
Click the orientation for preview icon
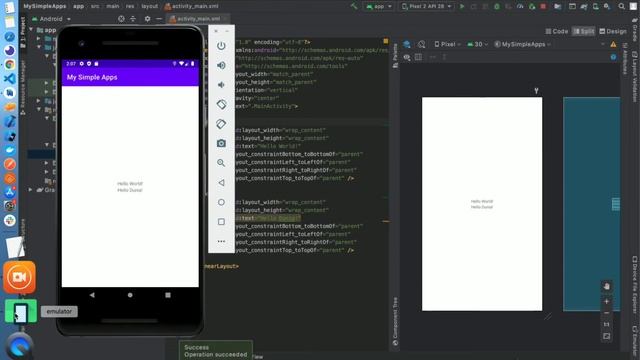pyautogui.click(x=422, y=44)
